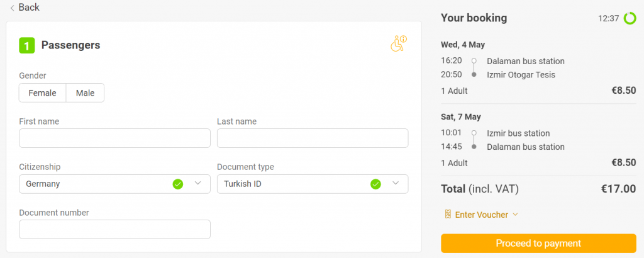The width and height of the screenshot is (644, 258).
Task: Click the Sat, 7 May date heading
Action: click(x=461, y=116)
